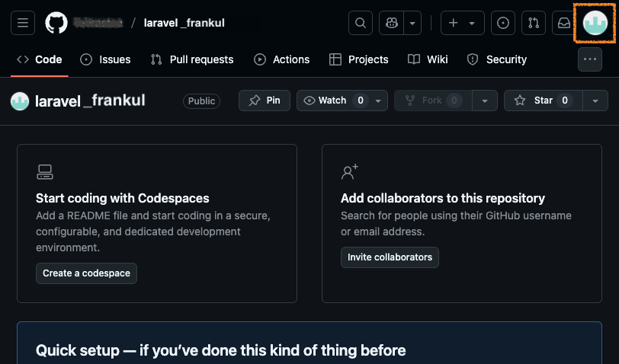Open your pull requests icon in header
This screenshot has width=619, height=364.
pyautogui.click(x=534, y=23)
